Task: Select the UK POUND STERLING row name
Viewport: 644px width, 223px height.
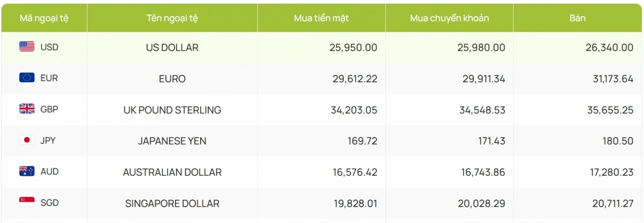Action: (x=172, y=110)
